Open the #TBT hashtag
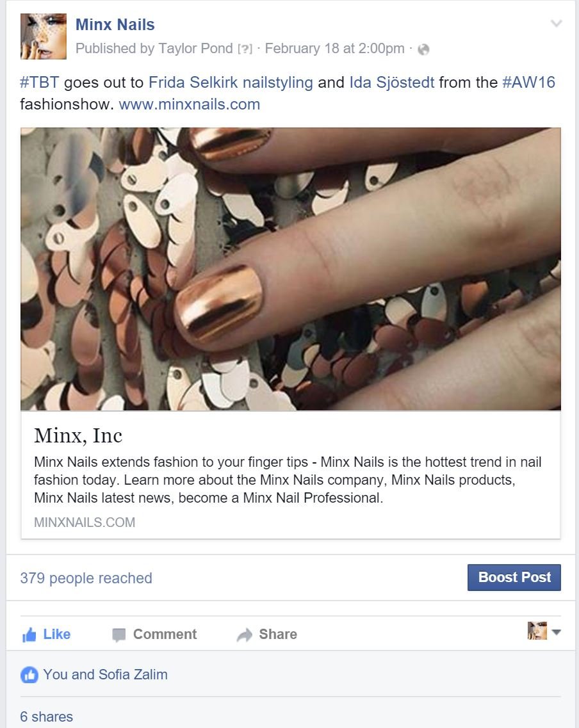The height and width of the screenshot is (728, 579). click(40, 82)
